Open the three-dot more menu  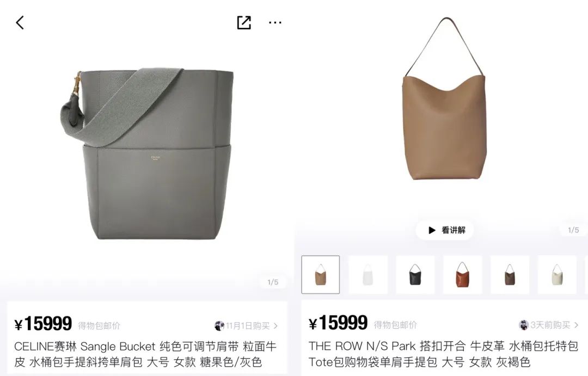point(275,23)
